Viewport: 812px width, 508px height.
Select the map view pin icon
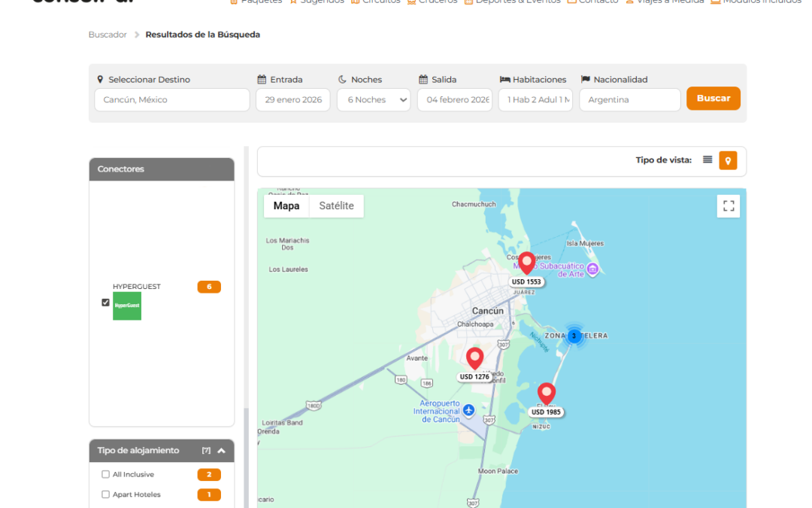click(x=728, y=160)
